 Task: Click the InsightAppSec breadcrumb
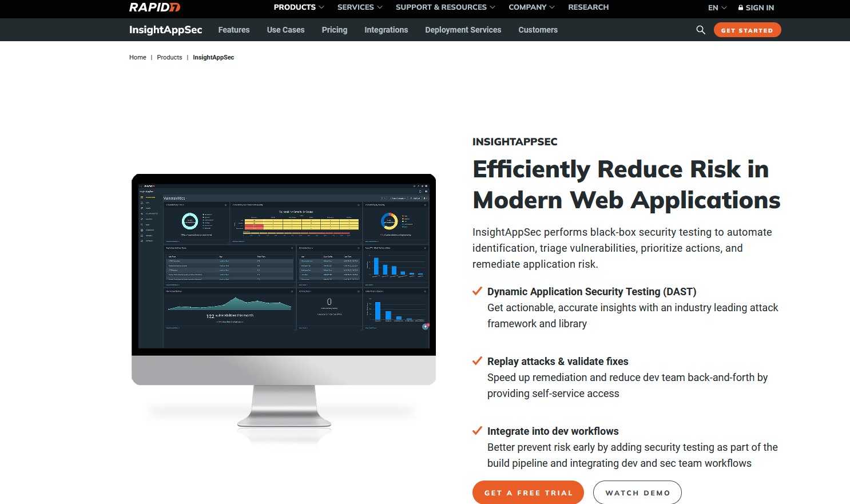coord(213,57)
